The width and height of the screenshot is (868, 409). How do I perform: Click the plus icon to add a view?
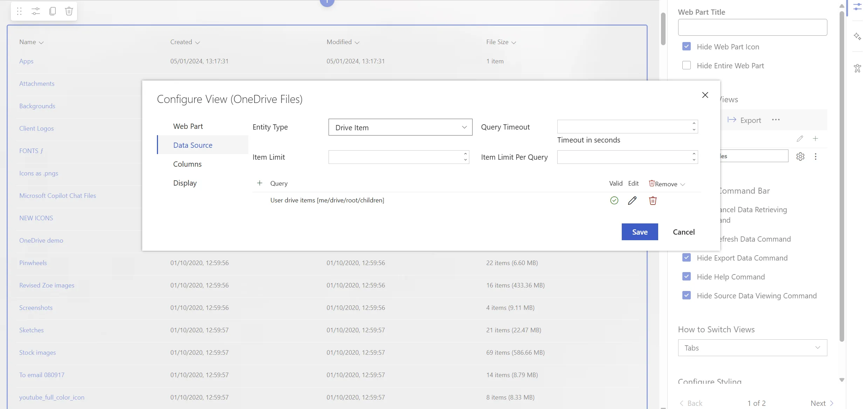tap(815, 139)
